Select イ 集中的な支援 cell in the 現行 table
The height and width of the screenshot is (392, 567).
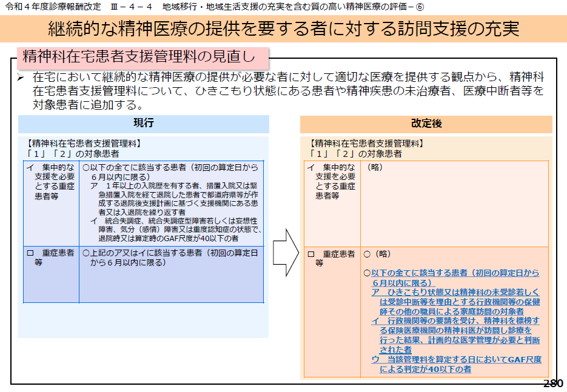click(51, 182)
